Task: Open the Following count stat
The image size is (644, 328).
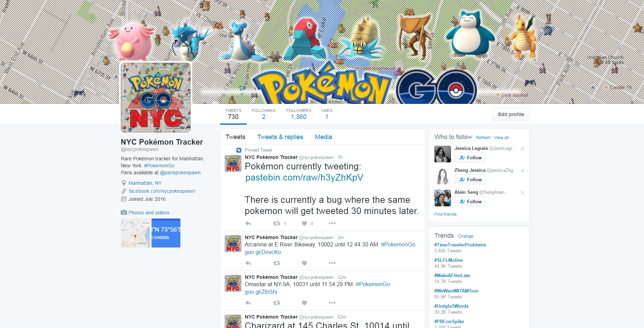Action: tap(264, 114)
